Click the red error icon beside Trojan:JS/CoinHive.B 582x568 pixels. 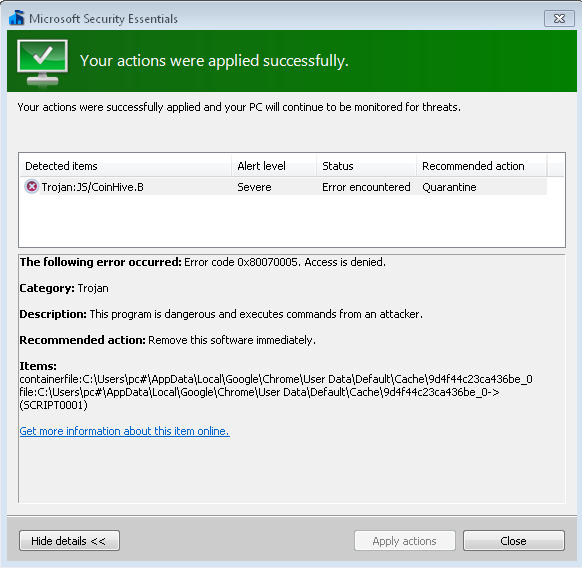32,186
